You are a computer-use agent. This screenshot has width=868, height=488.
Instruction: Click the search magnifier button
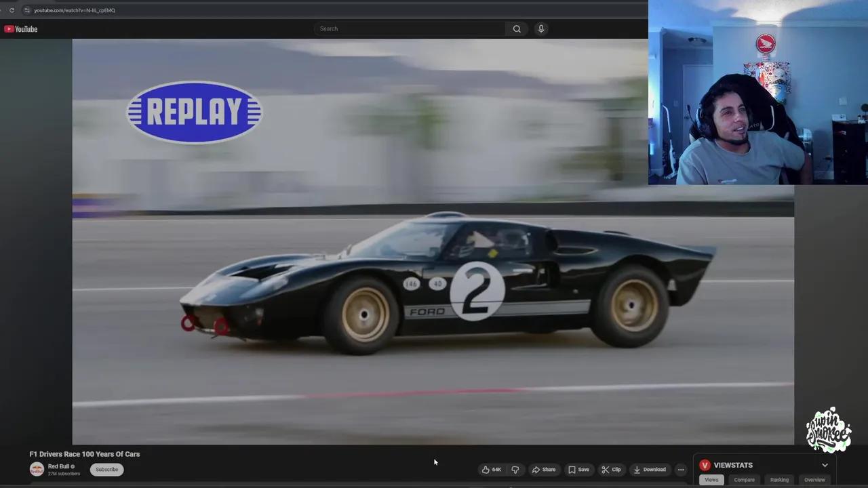[x=517, y=28]
